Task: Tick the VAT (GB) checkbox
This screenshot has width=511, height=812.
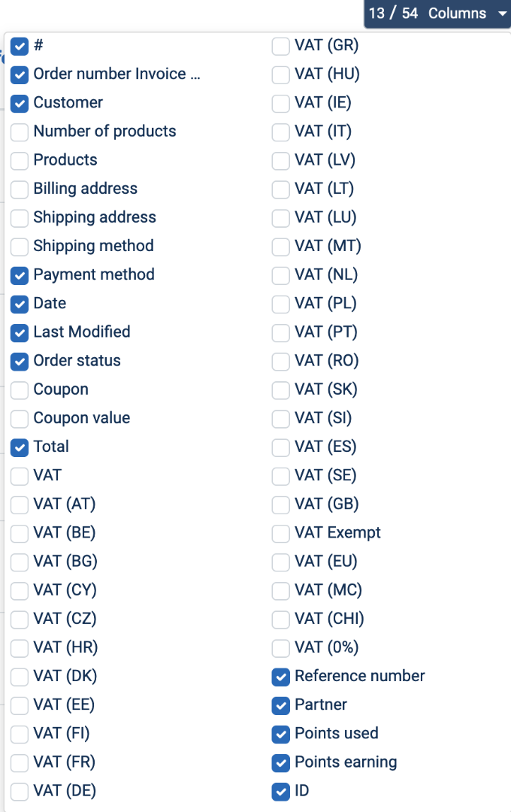Action: [280, 504]
